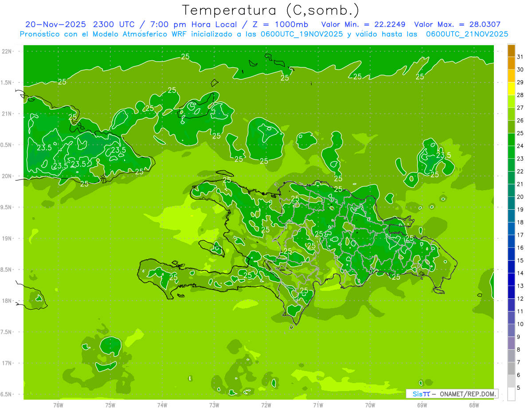
Task: Click the "68W" longitude axis label
Action: pyautogui.click(x=474, y=405)
